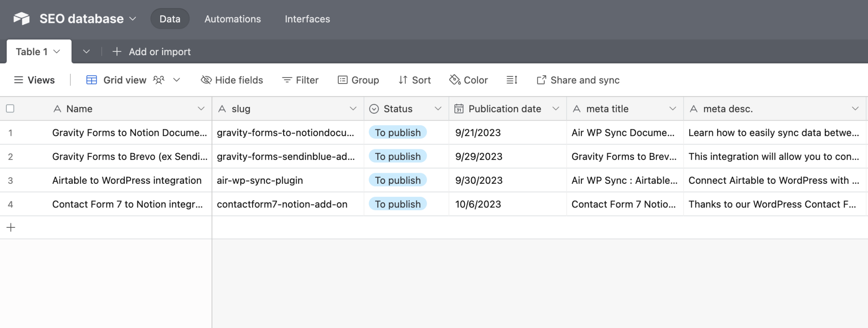Click the plus icon next to Add or import
This screenshot has height=328, width=868.
(117, 52)
